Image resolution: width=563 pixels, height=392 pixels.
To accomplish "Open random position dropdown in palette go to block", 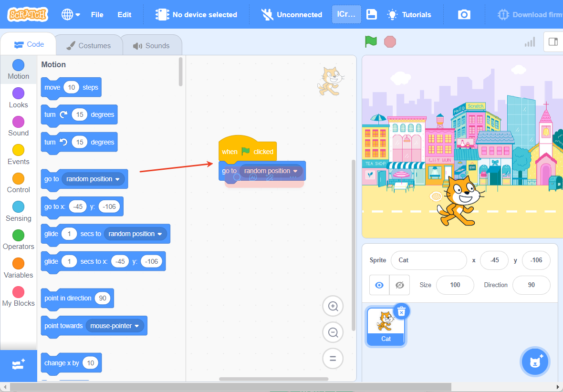I will [94, 179].
